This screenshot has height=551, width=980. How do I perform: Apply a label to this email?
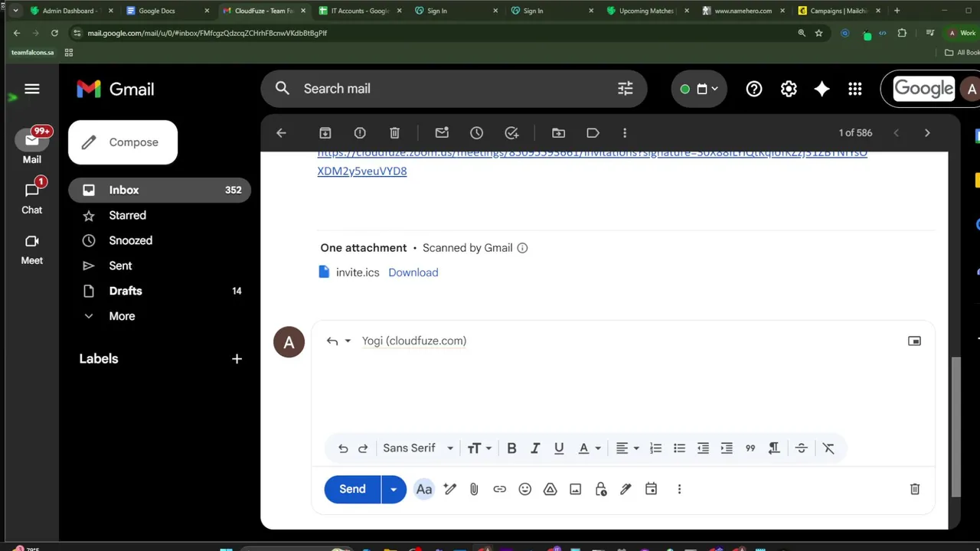tap(593, 133)
